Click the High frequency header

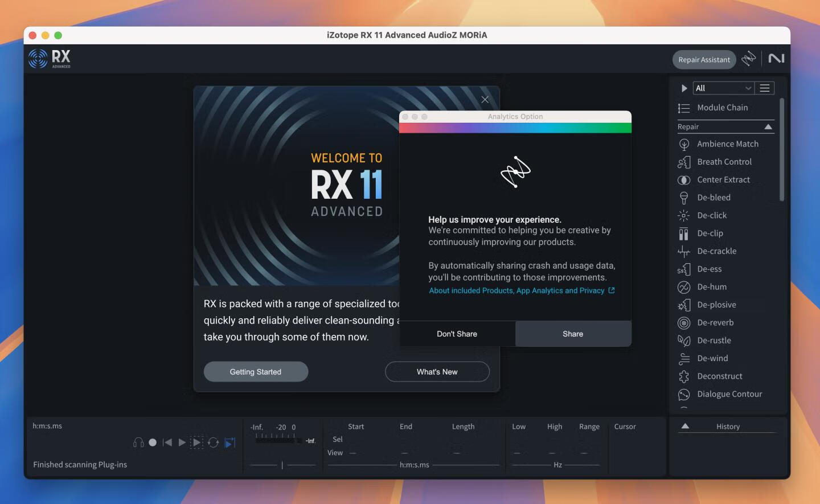pos(555,427)
